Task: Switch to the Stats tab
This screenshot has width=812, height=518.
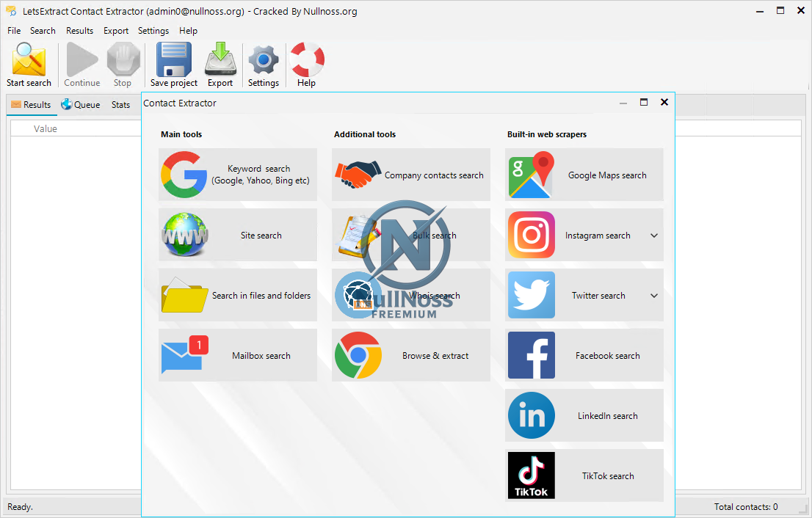Action: tap(120, 105)
